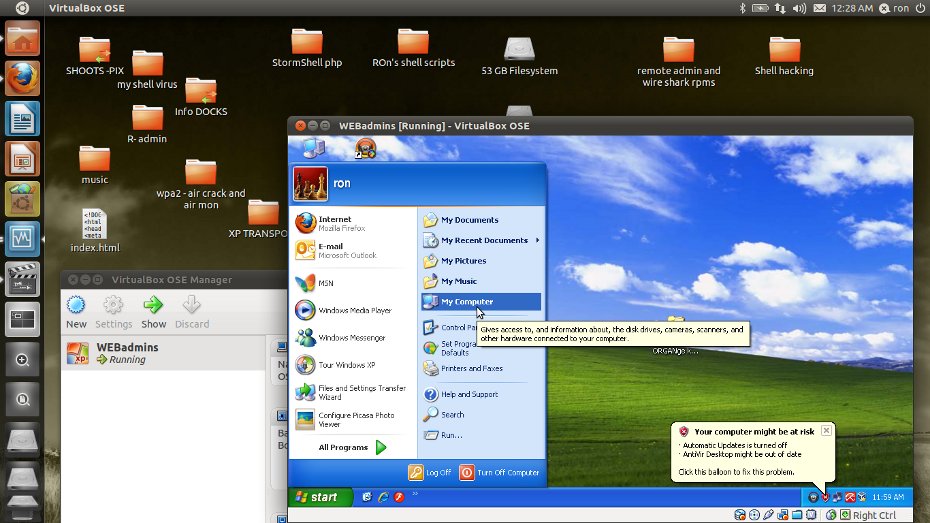Screen dimensions: 930x523
Task: Click VirtualBox USB device status icon
Action: click(768, 515)
